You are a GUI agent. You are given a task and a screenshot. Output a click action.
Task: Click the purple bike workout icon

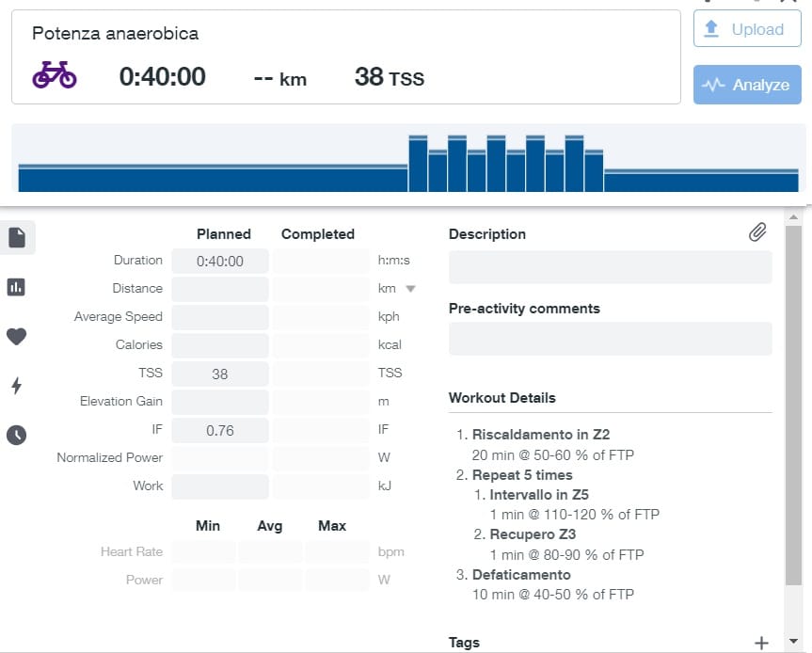click(x=55, y=75)
